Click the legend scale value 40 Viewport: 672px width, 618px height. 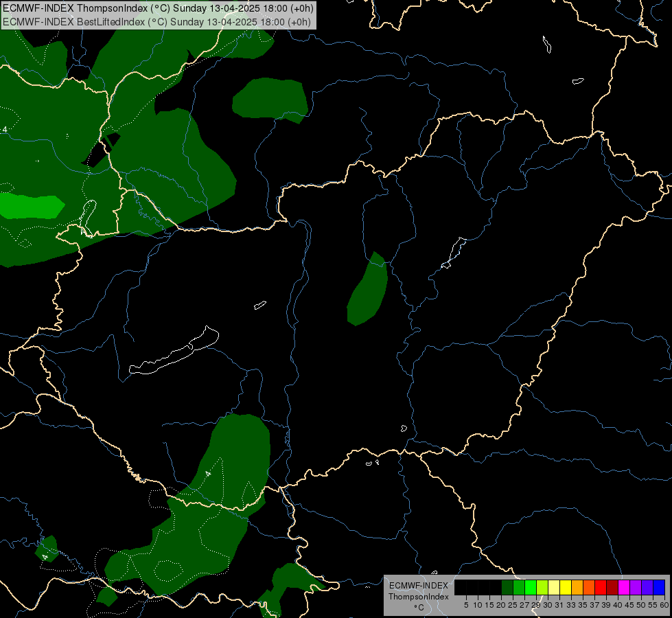click(x=618, y=605)
